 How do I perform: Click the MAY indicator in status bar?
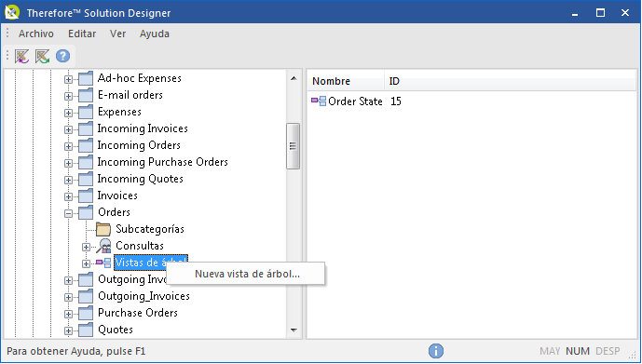point(550,351)
